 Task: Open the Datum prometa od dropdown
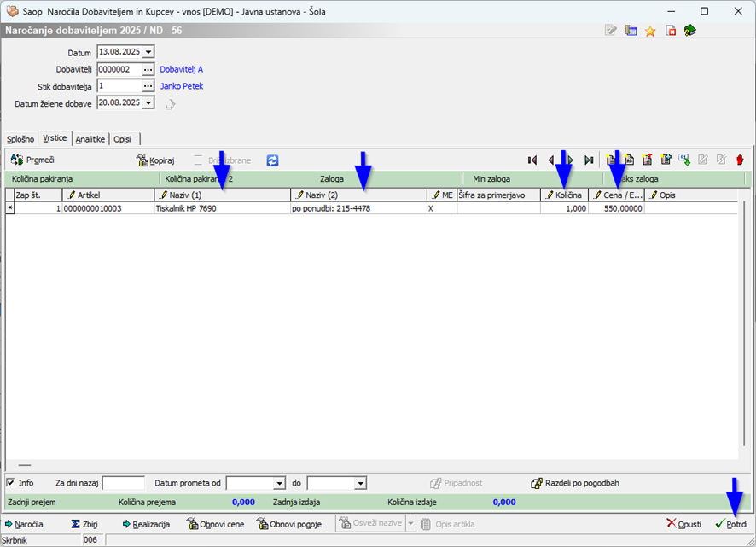279,483
